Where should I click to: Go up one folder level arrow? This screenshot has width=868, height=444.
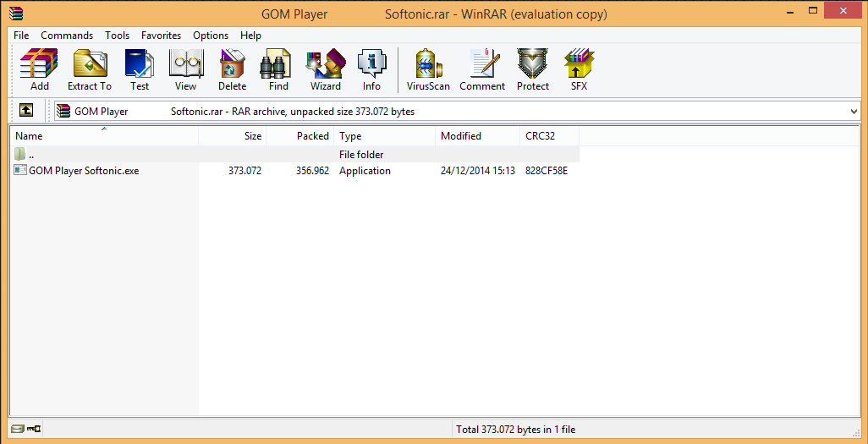[x=26, y=111]
